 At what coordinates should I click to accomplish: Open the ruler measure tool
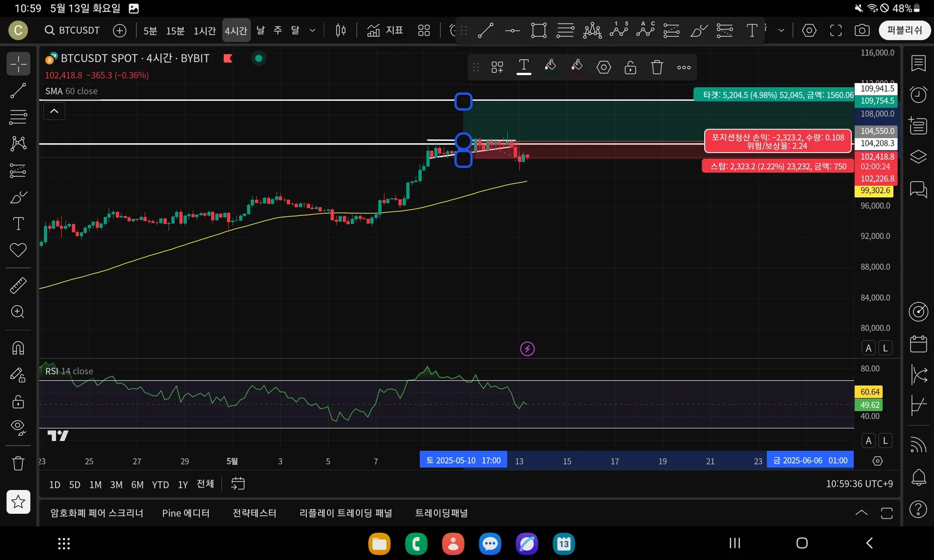(18, 285)
